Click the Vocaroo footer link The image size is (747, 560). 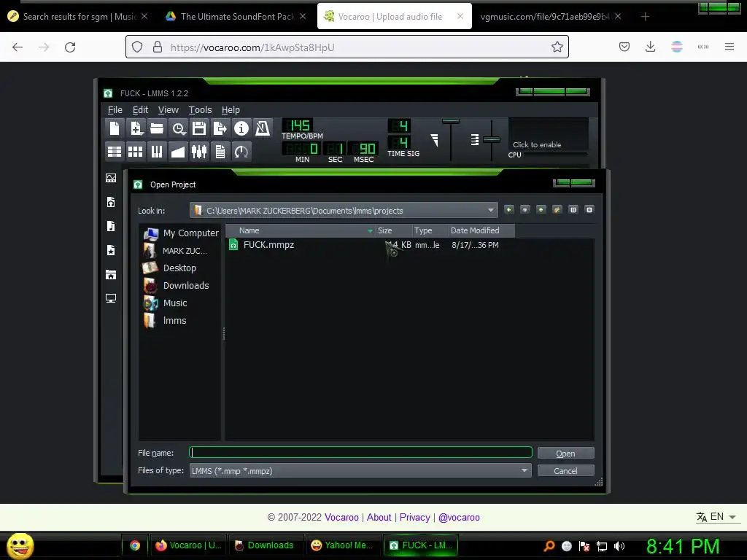point(341,517)
